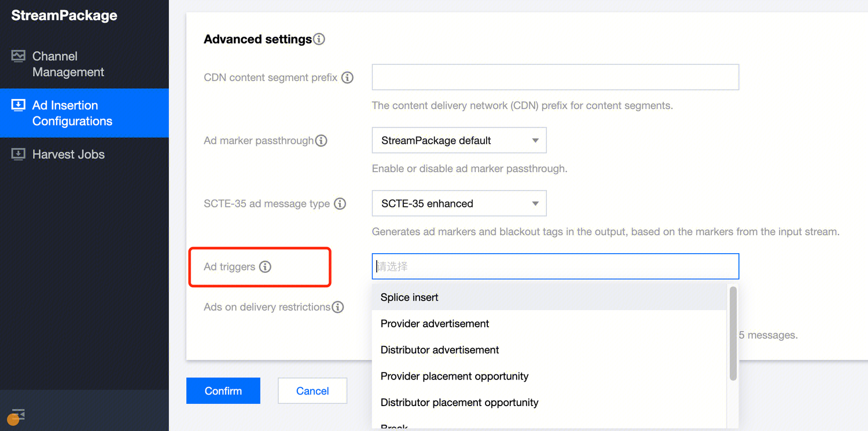Click info icon next to Ad marker passthrough
Viewport: 868px width, 431px height.
click(321, 141)
